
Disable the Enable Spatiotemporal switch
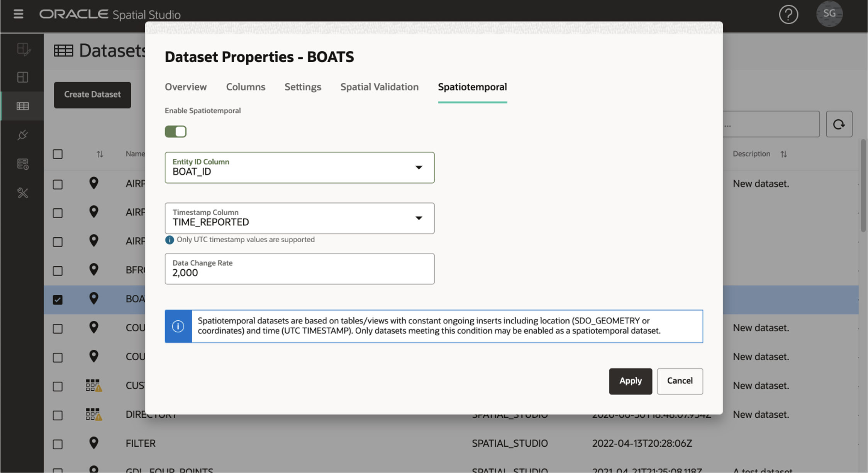(x=176, y=132)
